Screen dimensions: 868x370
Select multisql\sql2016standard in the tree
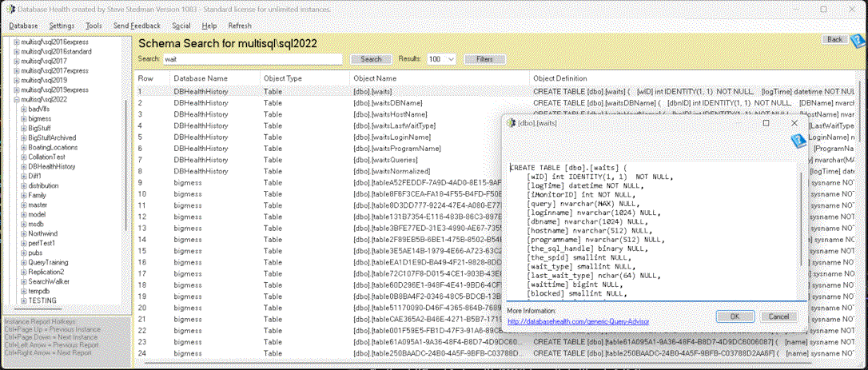coord(57,51)
